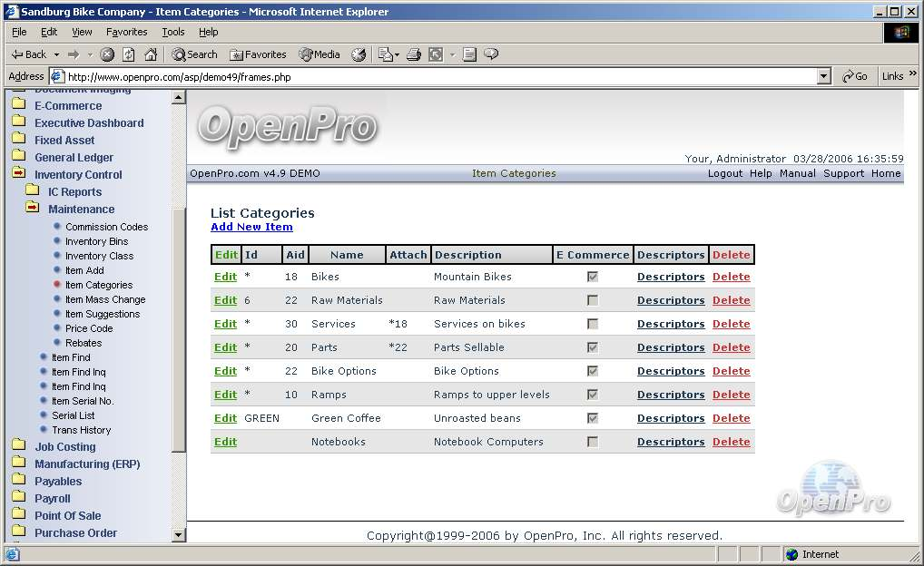Viewport: 924px width, 566px height.
Task: Open the Payroll folder icon
Action: [19, 496]
